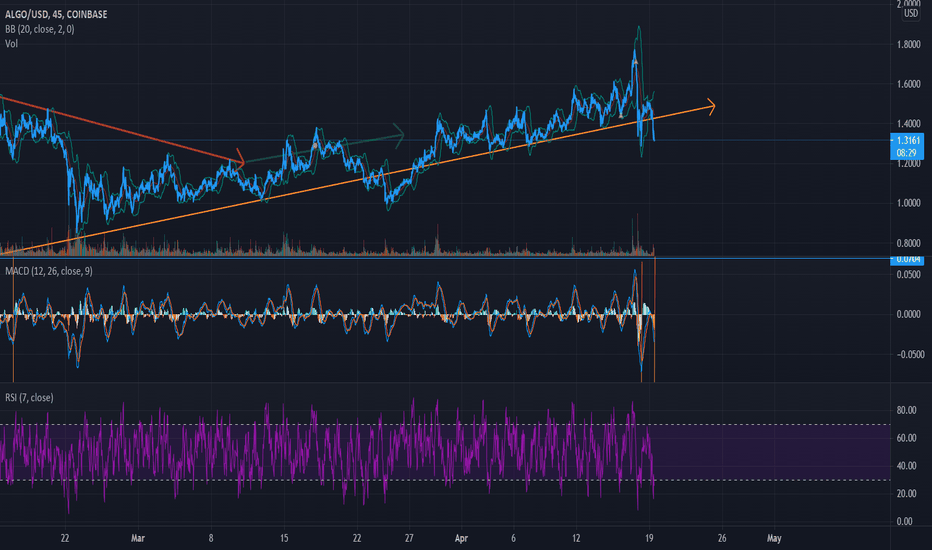Click the 0.0500 MACD axis label
Image resolution: width=932 pixels, height=550 pixels.
tap(908, 275)
